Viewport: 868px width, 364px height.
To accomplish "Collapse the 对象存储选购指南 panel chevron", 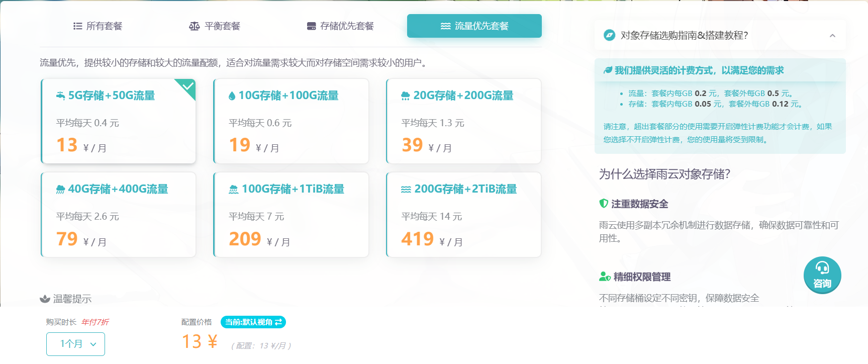I will (x=832, y=36).
